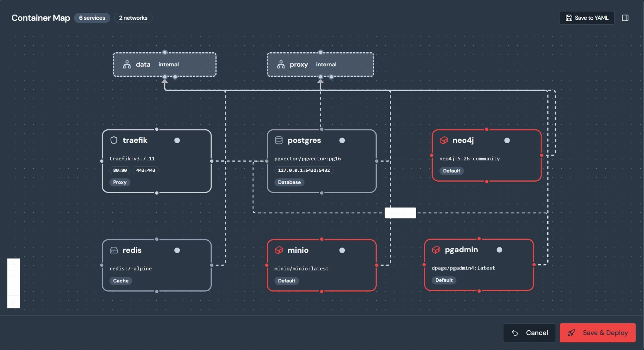
Task: Click the neo4j status dot
Action: pos(507,140)
